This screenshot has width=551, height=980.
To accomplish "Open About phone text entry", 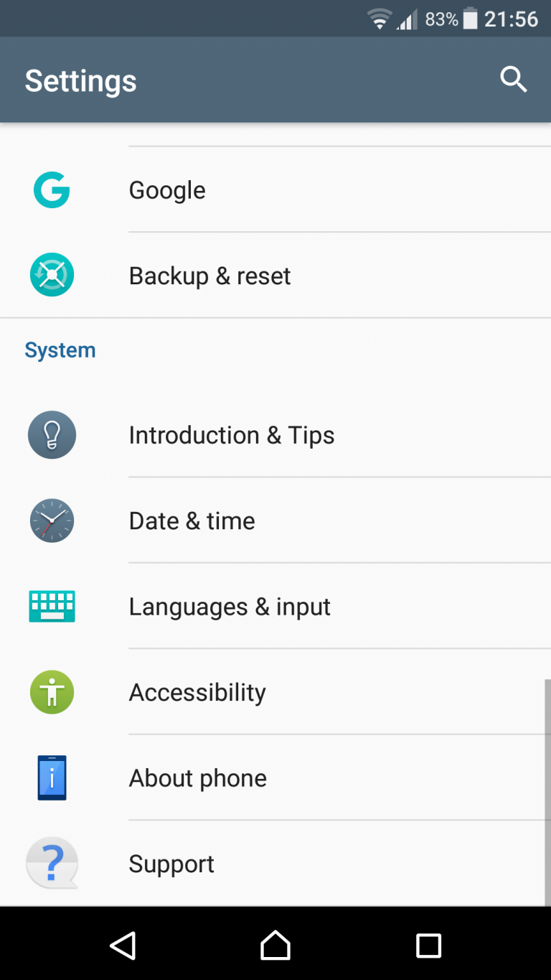I will [197, 778].
